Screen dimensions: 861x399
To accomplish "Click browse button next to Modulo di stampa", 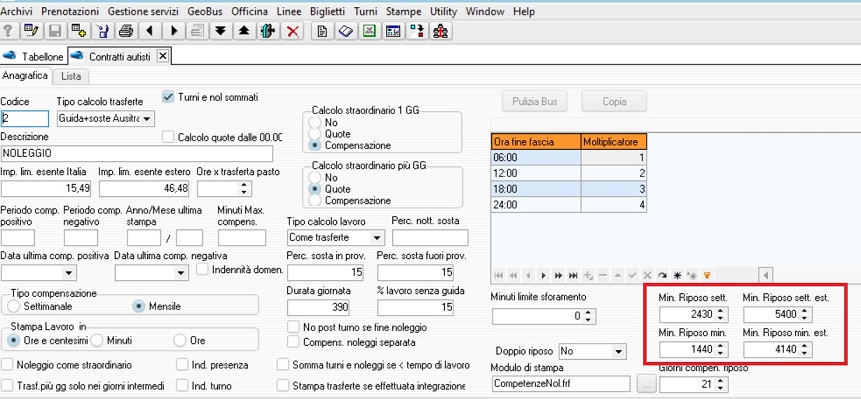I will coord(645,384).
